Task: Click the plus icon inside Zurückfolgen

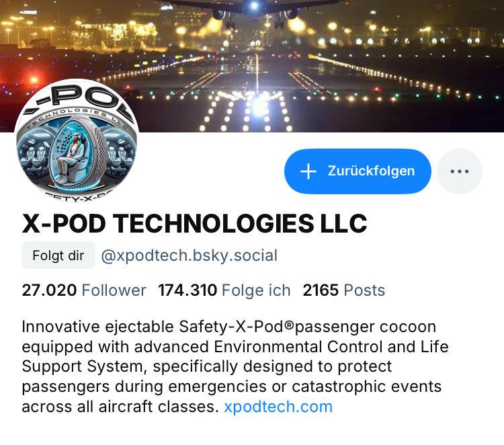Action: click(x=308, y=171)
